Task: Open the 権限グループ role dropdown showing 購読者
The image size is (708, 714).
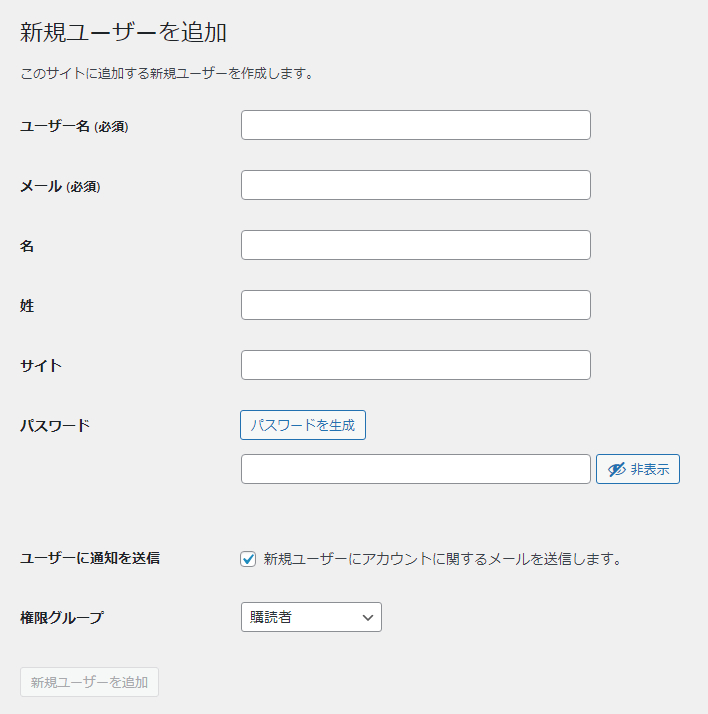Action: (x=311, y=617)
